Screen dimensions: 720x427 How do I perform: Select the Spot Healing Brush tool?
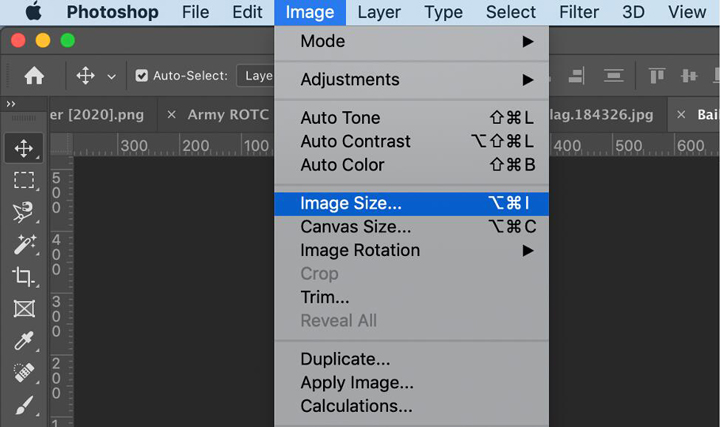click(23, 373)
